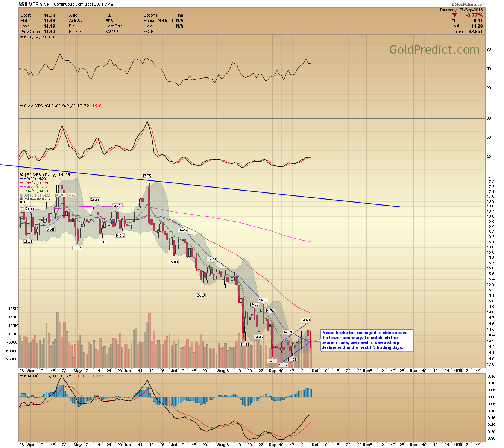Click the 14.45 price label

tap(258, 337)
